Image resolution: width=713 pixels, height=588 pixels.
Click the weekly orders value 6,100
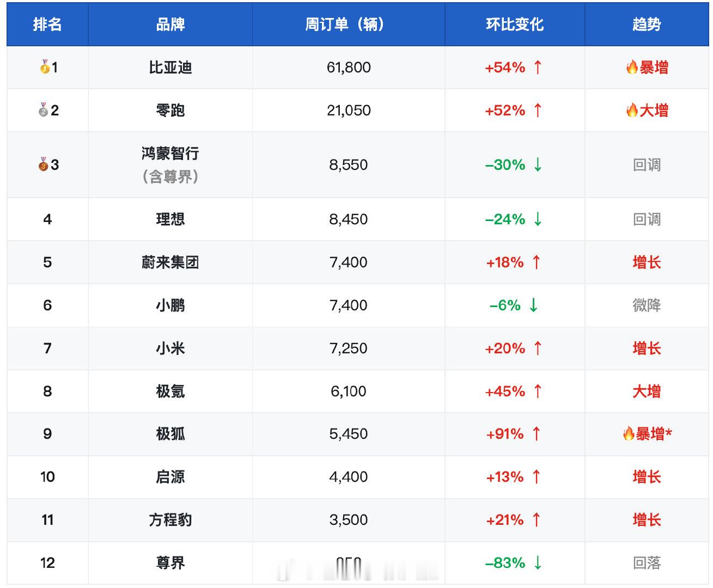click(x=349, y=391)
